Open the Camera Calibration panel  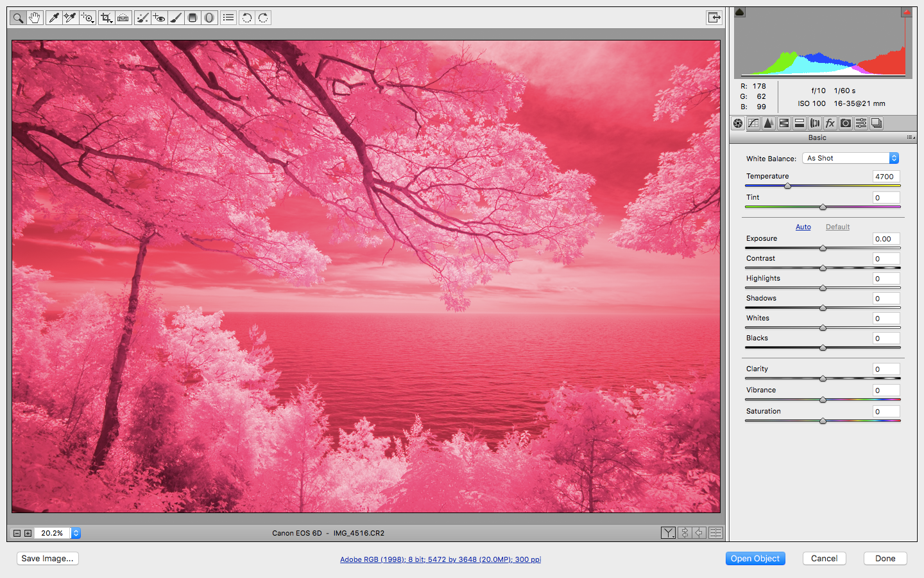point(846,123)
